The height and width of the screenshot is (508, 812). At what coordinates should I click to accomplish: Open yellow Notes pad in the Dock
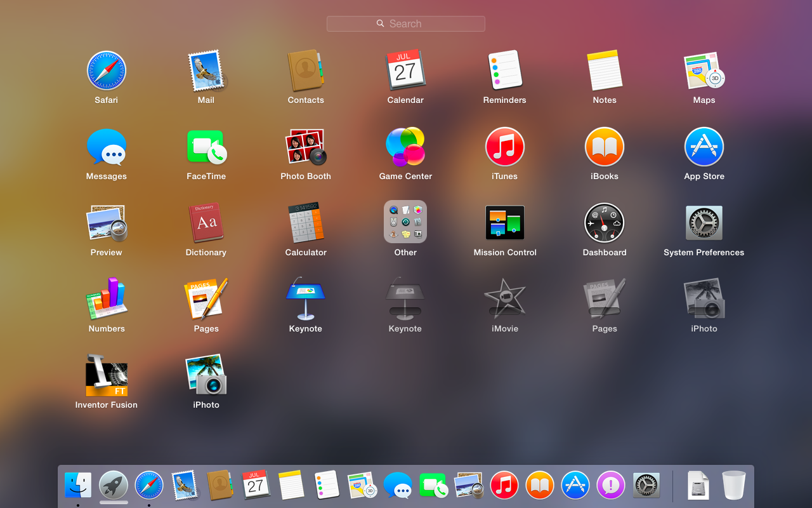[291, 486]
